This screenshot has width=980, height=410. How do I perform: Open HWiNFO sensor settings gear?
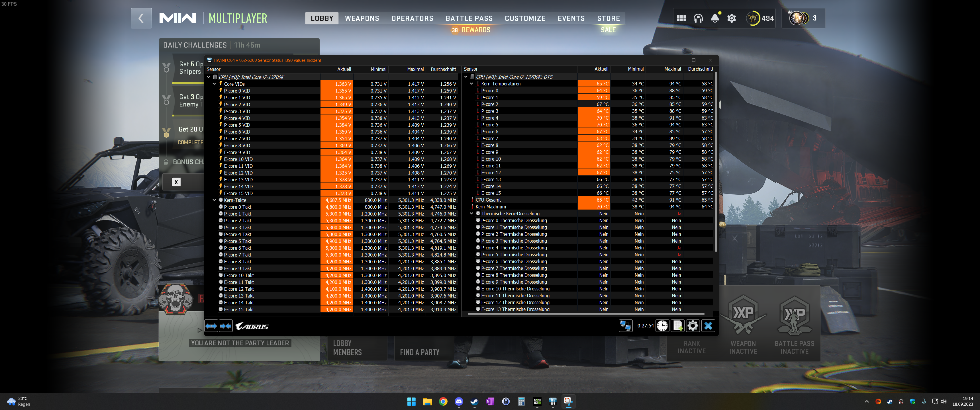693,326
